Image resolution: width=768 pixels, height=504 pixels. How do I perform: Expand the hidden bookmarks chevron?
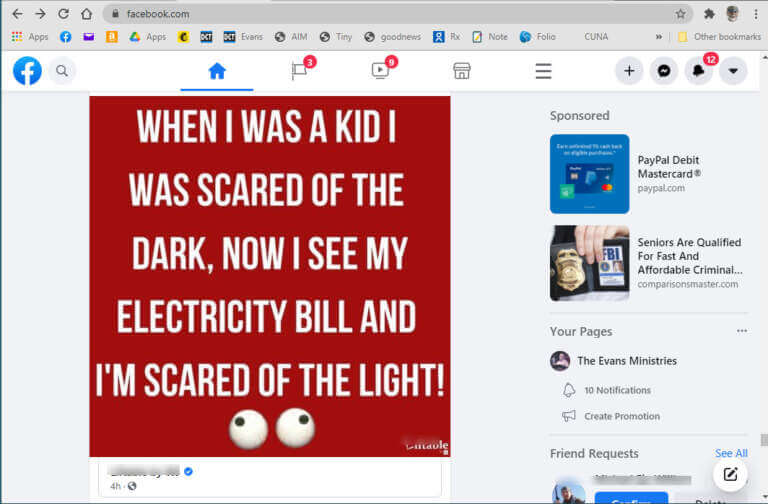point(659,37)
